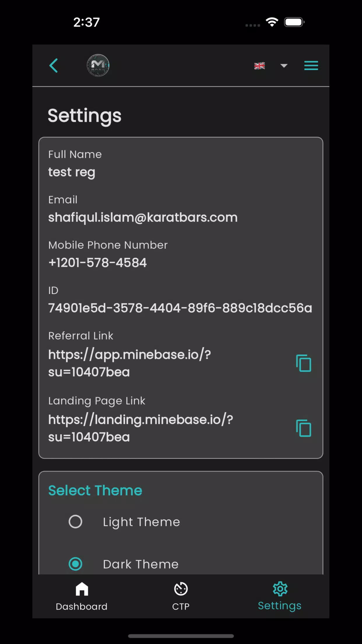Open the Minebase logo avatar

98,65
